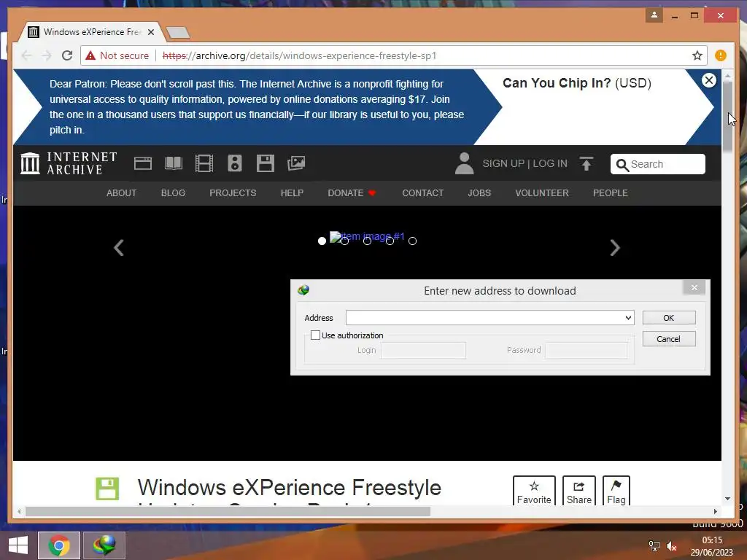Click the Internet Archive Search box
Viewport: 747px width, 560px height.
pyautogui.click(x=658, y=164)
